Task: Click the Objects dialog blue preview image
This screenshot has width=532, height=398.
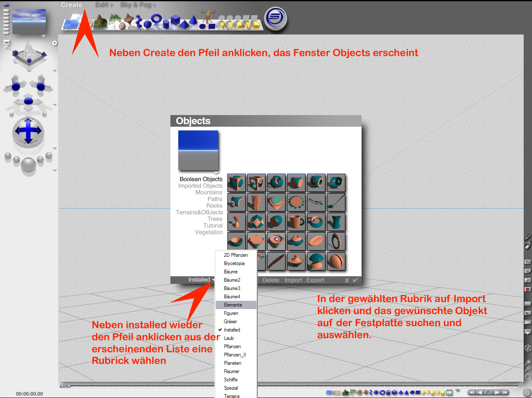Action: [x=198, y=150]
